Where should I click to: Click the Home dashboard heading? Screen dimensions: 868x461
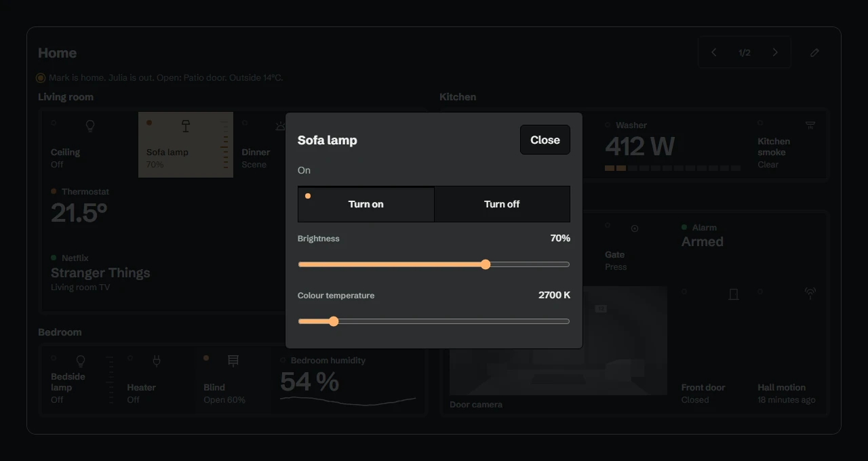57,53
